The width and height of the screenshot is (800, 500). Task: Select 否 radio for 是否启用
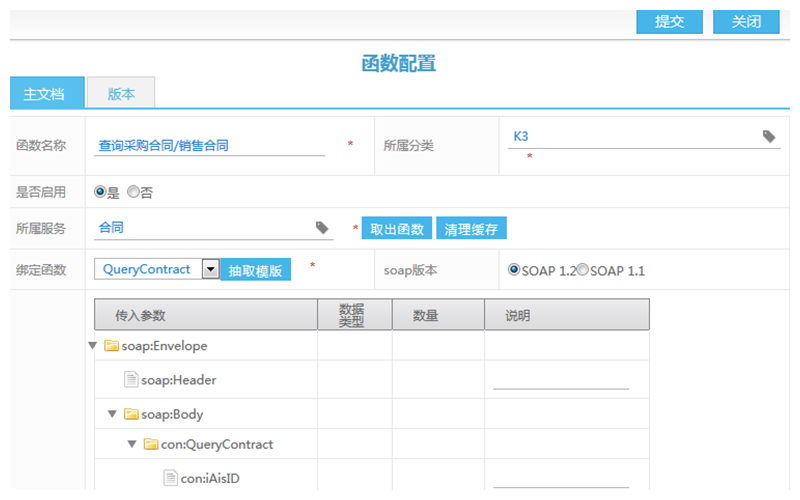(x=133, y=191)
